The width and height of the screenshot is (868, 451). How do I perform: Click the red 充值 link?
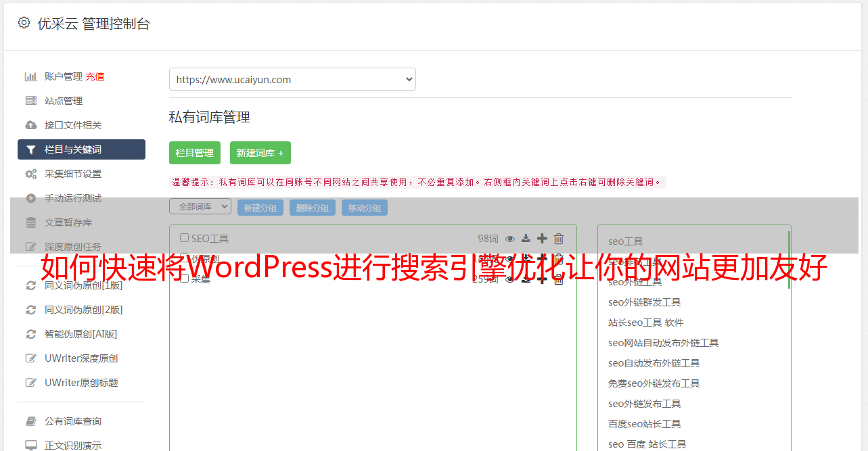(x=95, y=76)
